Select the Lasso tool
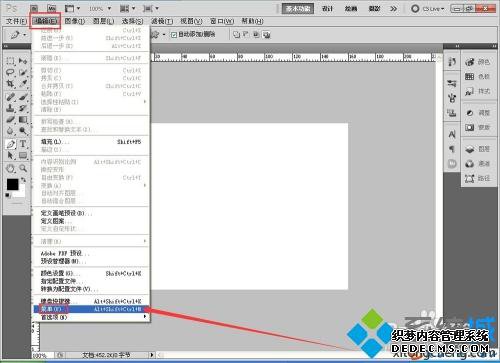 point(10,72)
